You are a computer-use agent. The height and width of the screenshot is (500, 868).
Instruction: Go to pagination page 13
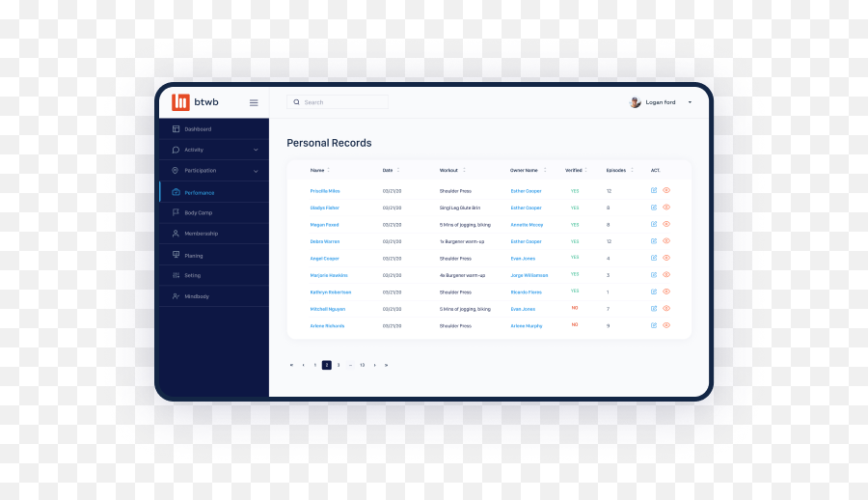(x=363, y=365)
